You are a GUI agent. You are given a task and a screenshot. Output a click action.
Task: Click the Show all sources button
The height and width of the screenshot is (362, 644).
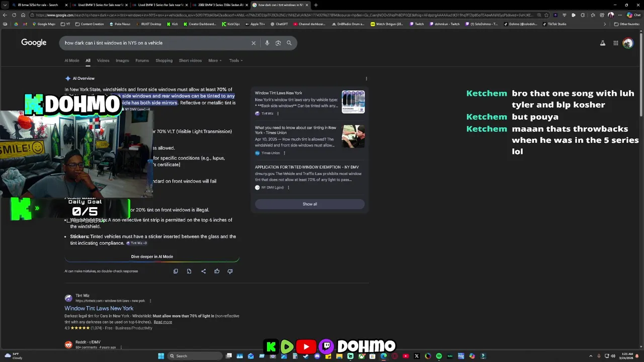[x=310, y=204]
